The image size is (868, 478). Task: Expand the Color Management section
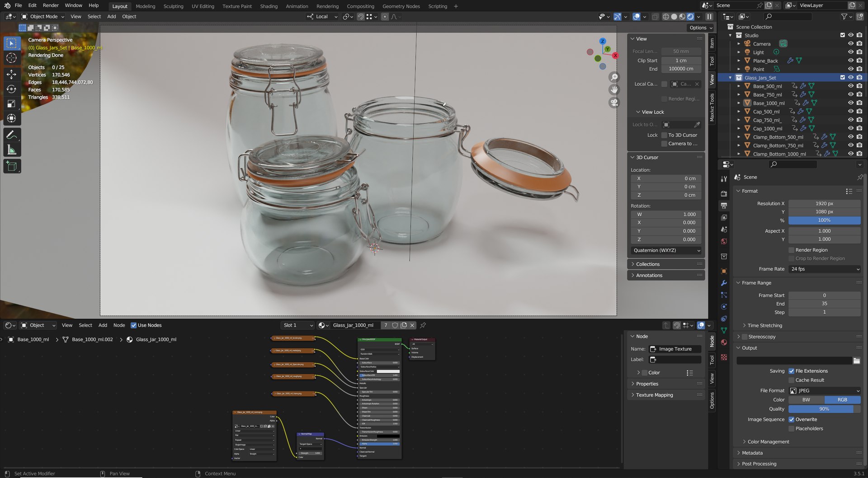coord(768,442)
